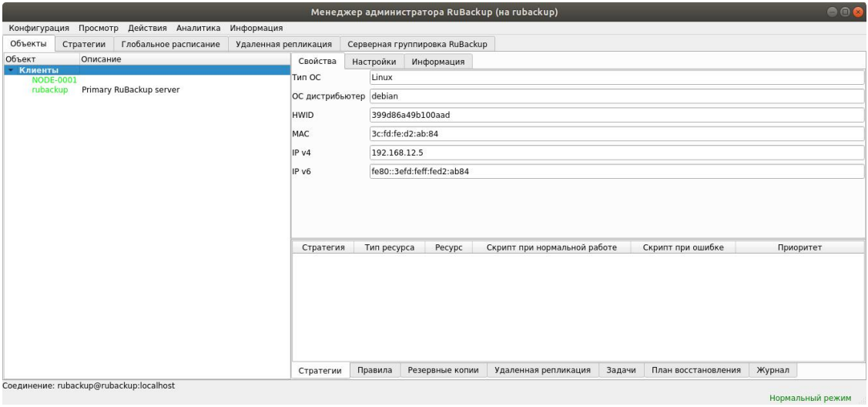
Task: Click the IP v4 field
Action: [x=617, y=153]
